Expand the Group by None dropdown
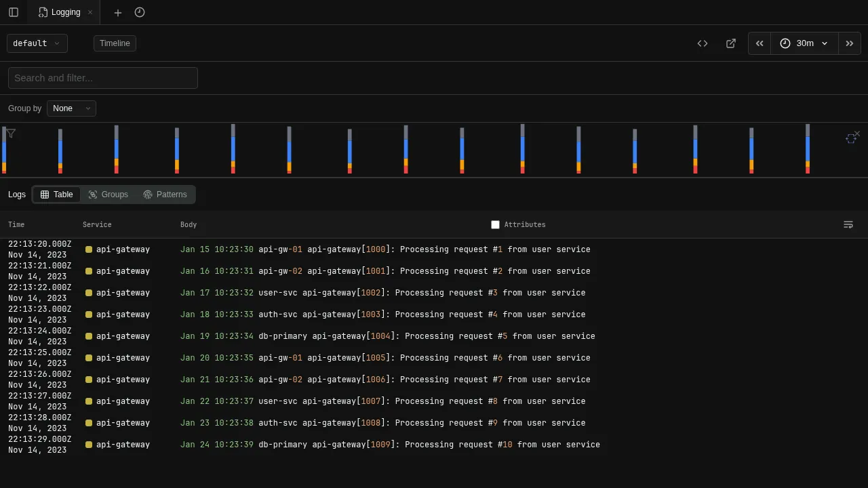 click(x=71, y=108)
